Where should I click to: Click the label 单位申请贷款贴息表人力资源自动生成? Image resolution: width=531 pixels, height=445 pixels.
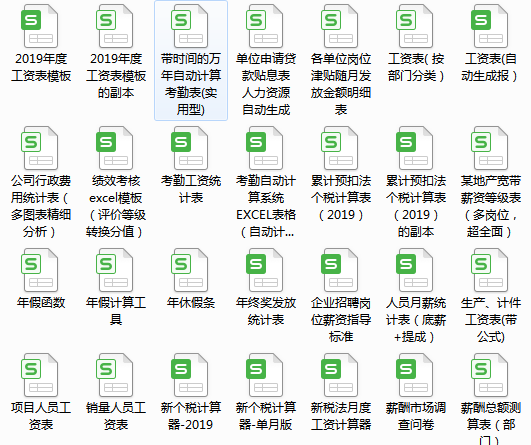coord(266,84)
